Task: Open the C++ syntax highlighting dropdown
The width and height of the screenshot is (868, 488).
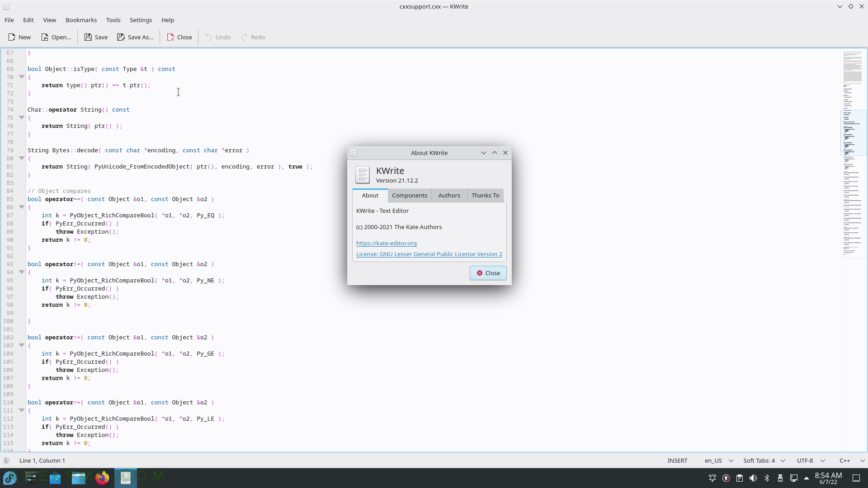Action: [x=852, y=460]
